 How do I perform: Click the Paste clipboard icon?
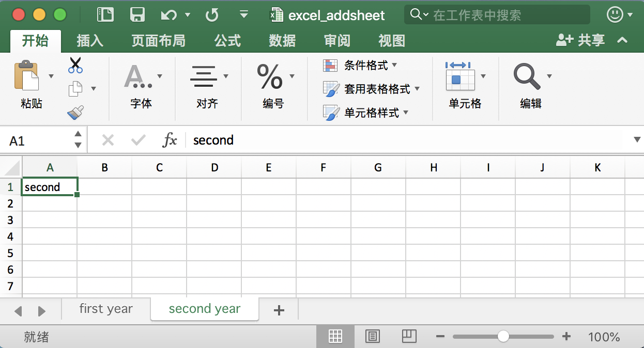pyautogui.click(x=26, y=76)
